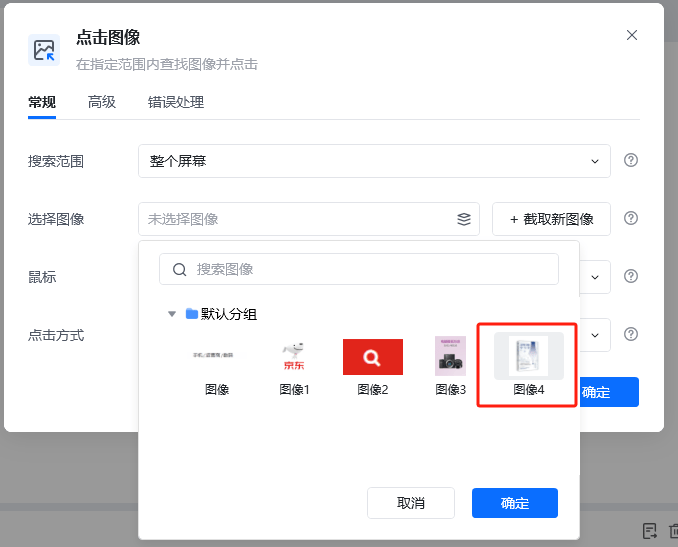Screen dimensions: 678x547
Task: Click the 图像3 label text
Action: click(451, 390)
